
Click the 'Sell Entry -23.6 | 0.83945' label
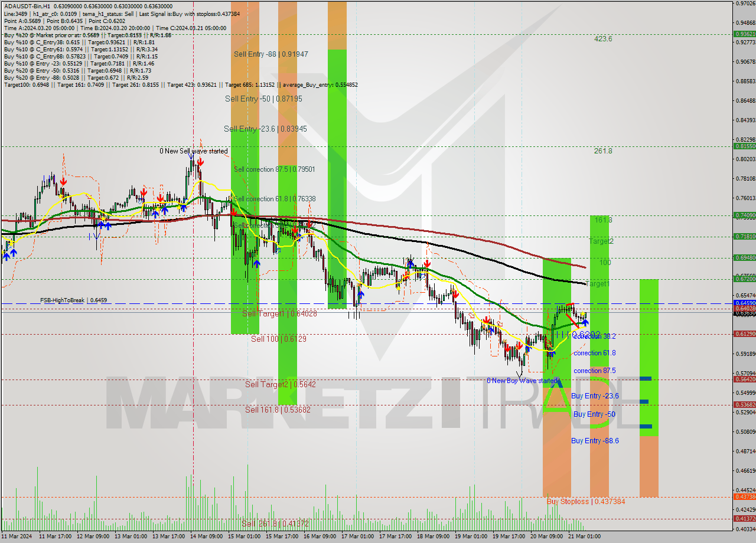pyautogui.click(x=265, y=129)
